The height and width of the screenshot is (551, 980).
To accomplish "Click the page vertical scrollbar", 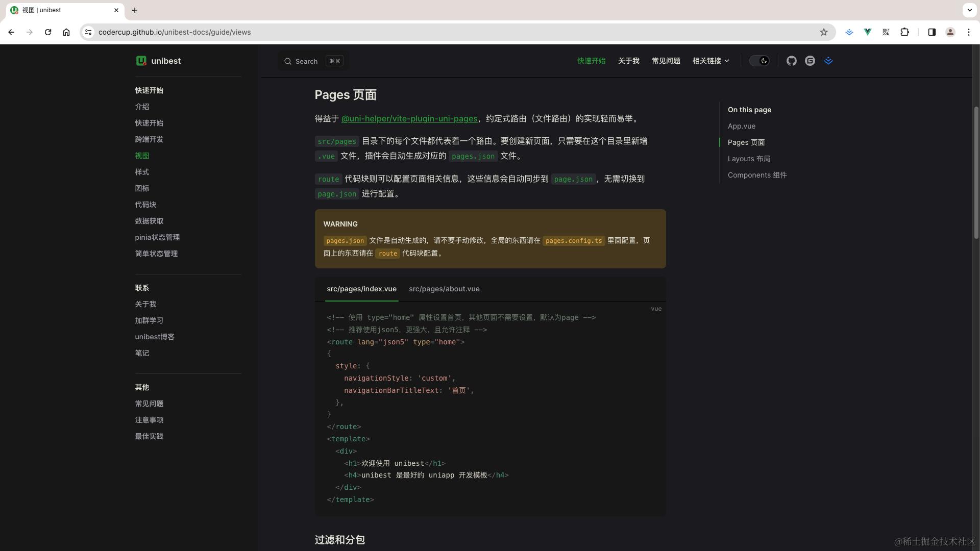I will coord(976,173).
